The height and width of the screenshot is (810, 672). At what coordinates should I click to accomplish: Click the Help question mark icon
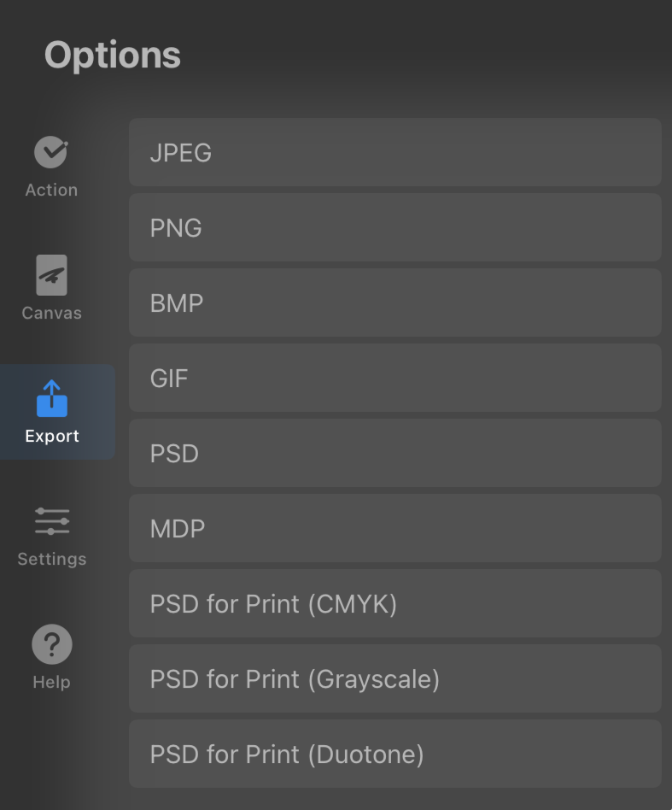click(x=51, y=644)
